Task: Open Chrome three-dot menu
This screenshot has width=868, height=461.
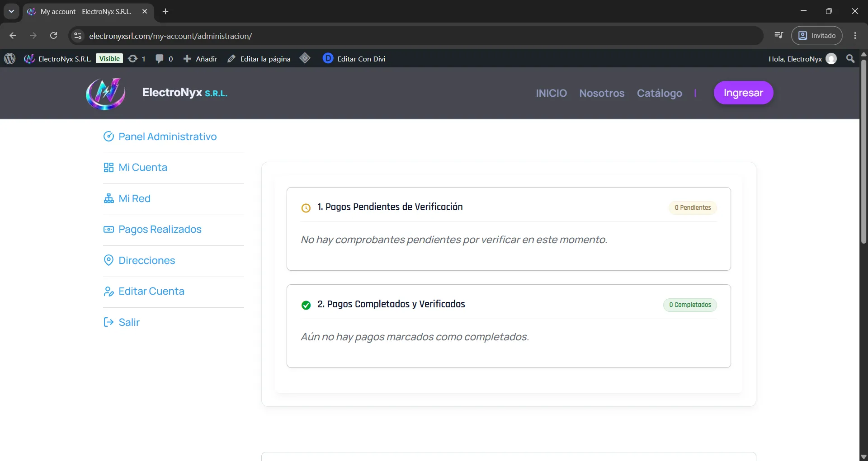Action: [855, 36]
